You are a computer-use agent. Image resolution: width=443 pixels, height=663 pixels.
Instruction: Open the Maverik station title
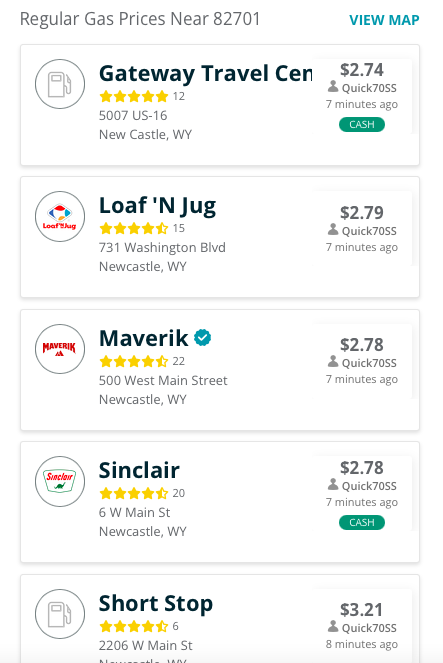143,338
